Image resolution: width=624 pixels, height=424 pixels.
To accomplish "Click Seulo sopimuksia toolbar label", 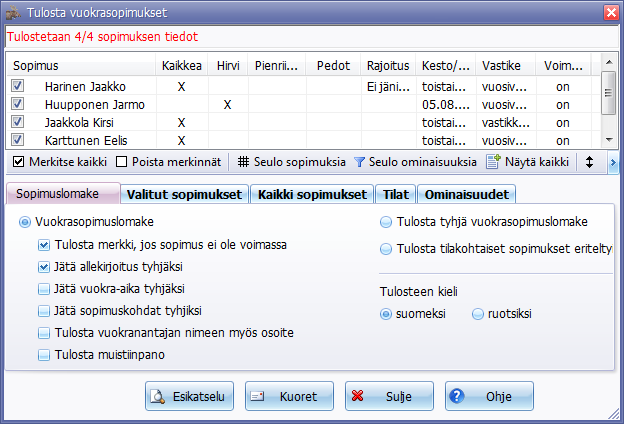I will [x=300, y=162].
